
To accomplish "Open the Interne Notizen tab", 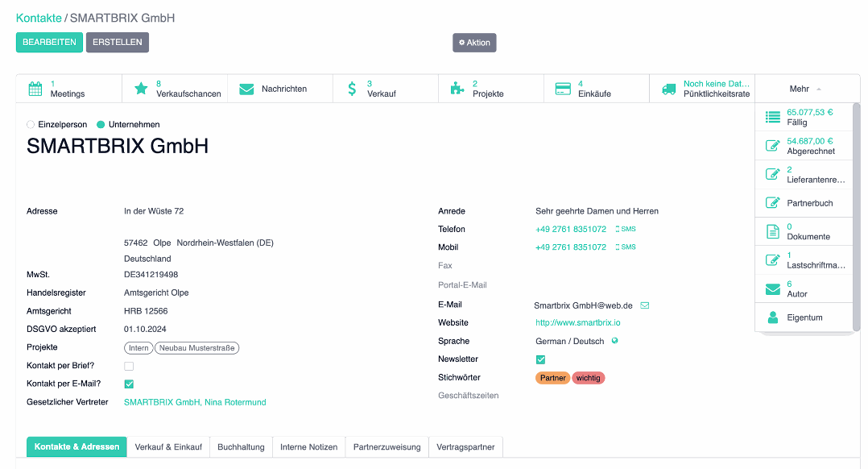I will coord(309,447).
